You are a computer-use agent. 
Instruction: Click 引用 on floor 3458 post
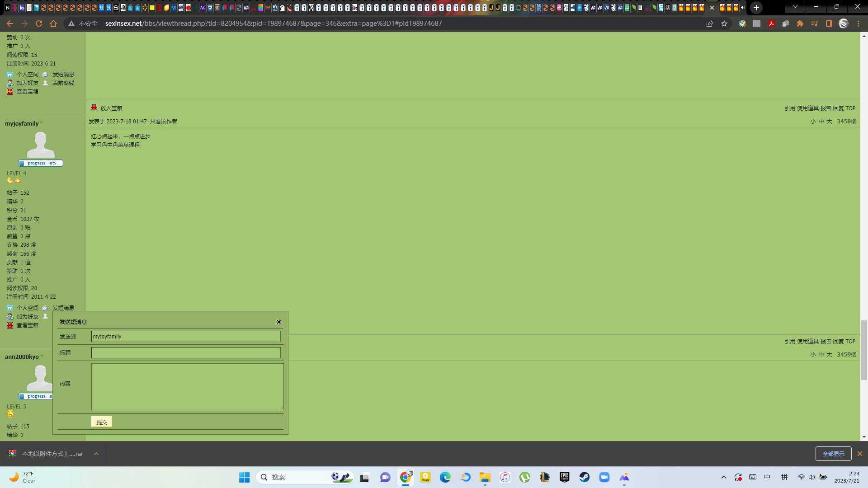(x=789, y=108)
